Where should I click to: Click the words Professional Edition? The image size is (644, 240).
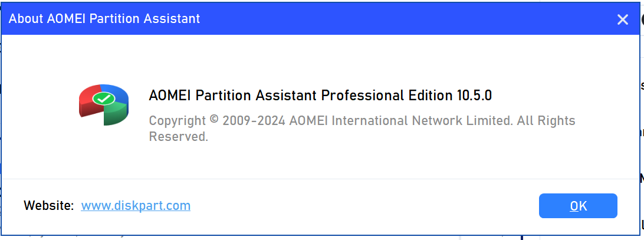tap(386, 96)
